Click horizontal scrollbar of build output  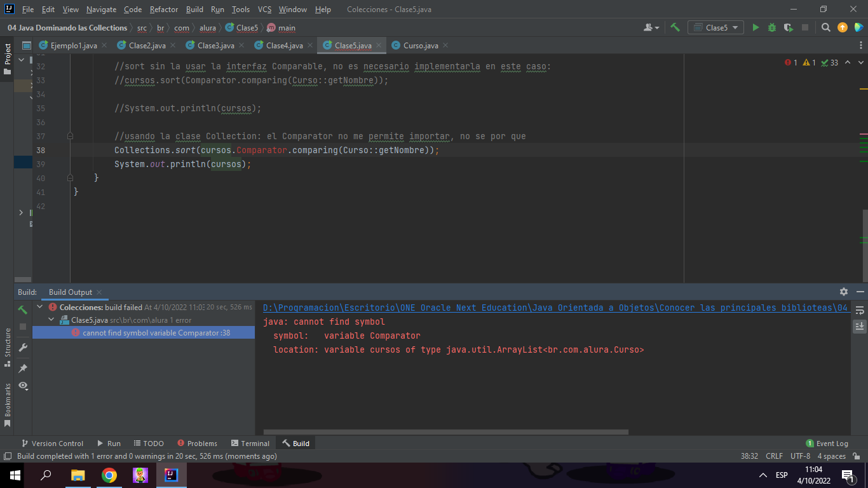446,432
